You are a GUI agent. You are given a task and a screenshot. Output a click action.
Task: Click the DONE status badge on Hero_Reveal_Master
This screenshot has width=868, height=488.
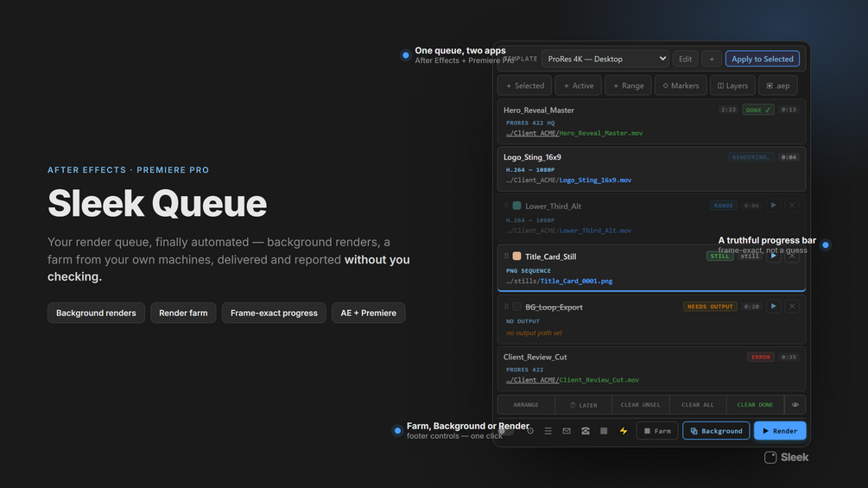[x=757, y=110]
